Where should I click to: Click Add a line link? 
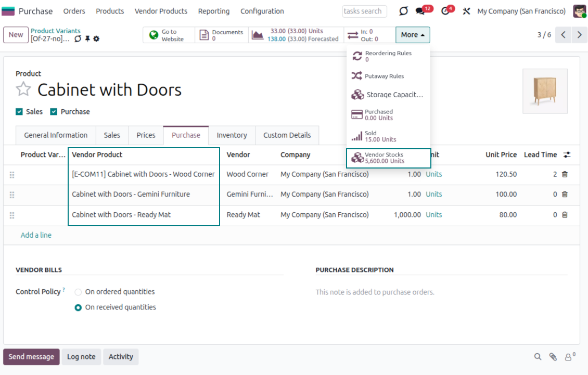[x=36, y=235]
